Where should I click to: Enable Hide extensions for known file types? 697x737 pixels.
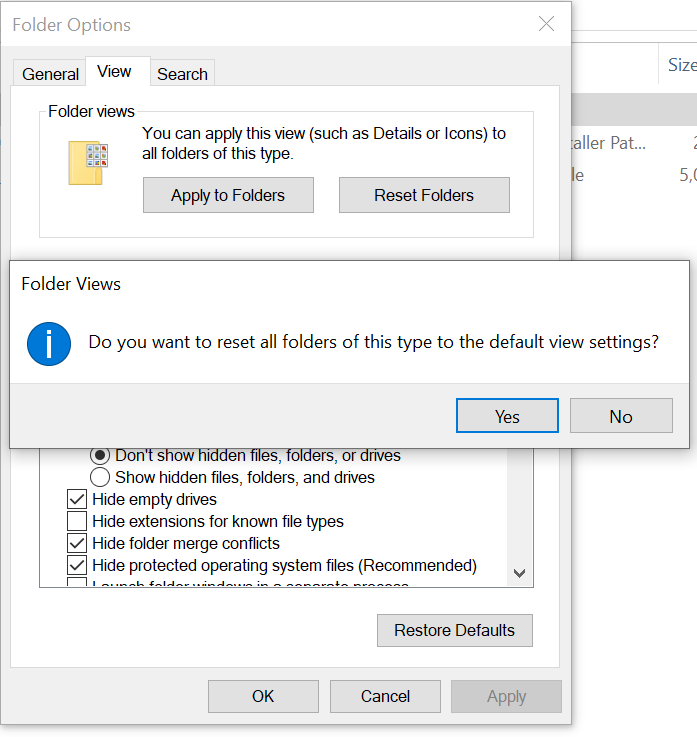[x=77, y=521]
